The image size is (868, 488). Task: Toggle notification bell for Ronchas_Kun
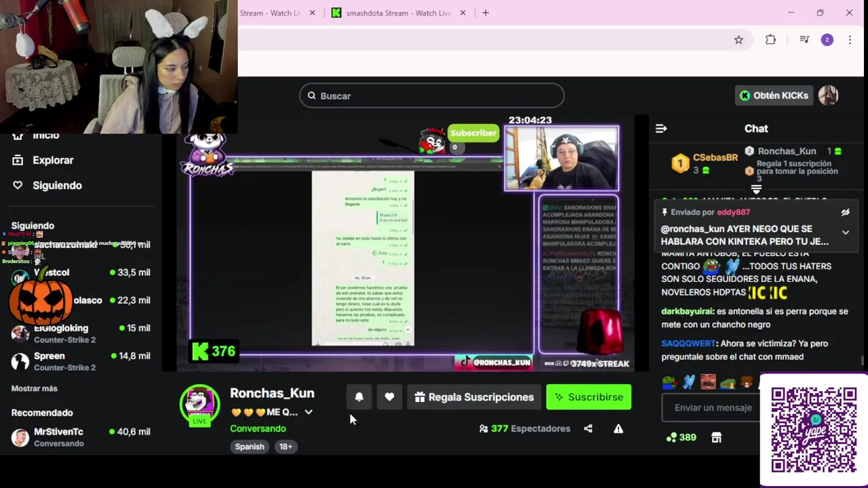tap(359, 397)
